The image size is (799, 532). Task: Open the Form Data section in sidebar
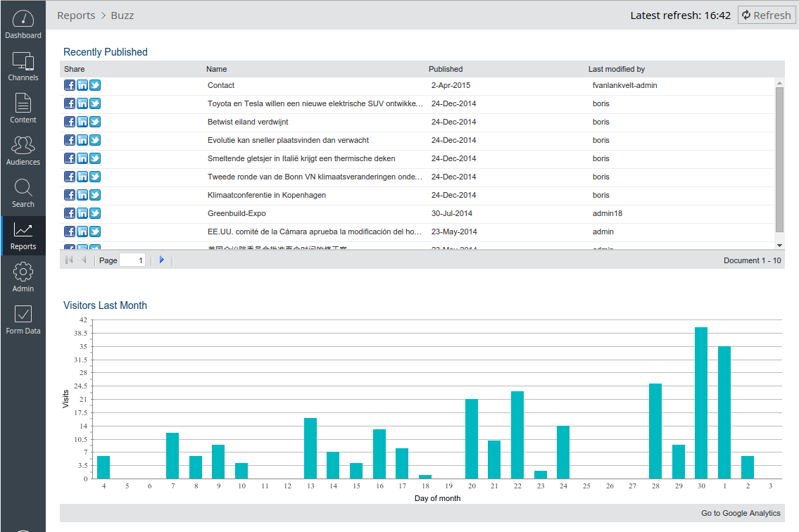23,320
